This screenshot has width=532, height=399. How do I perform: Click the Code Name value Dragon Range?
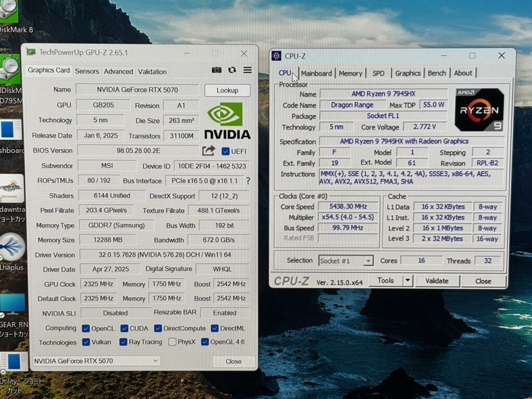point(352,105)
